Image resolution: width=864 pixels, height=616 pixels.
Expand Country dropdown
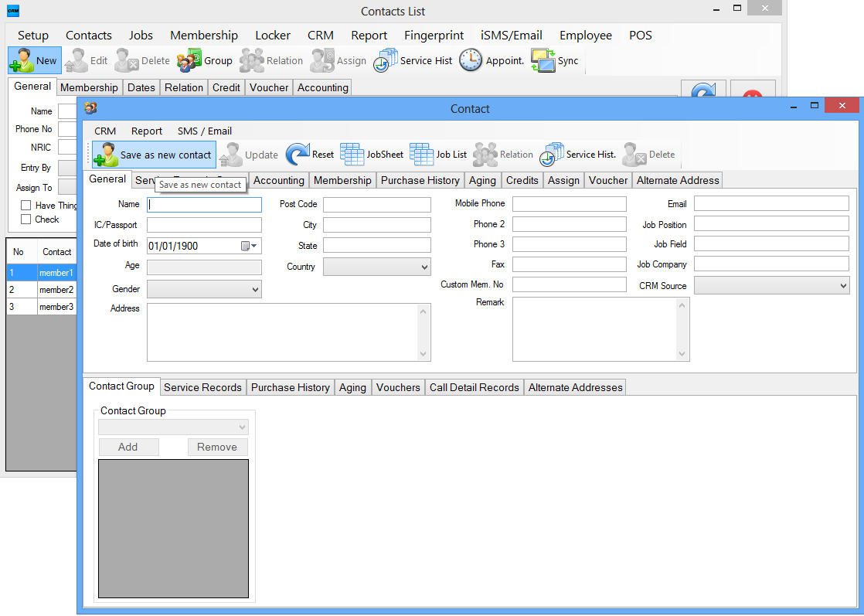377,267
